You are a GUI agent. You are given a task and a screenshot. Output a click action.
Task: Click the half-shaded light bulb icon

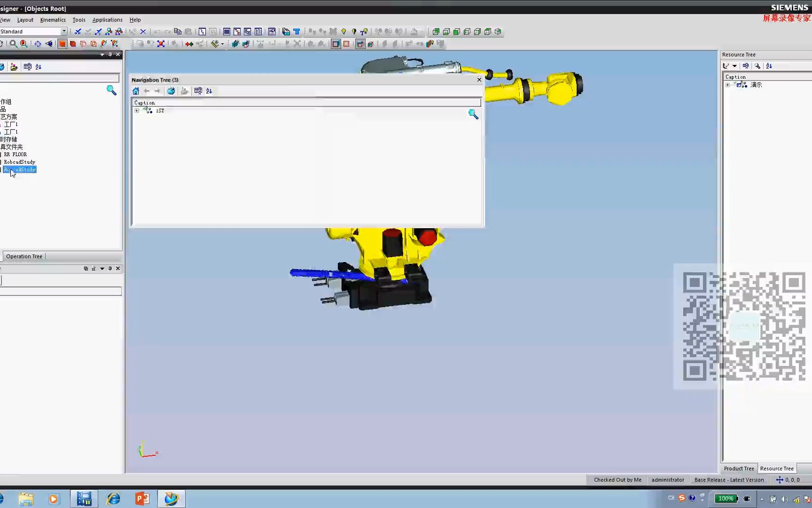(354, 32)
